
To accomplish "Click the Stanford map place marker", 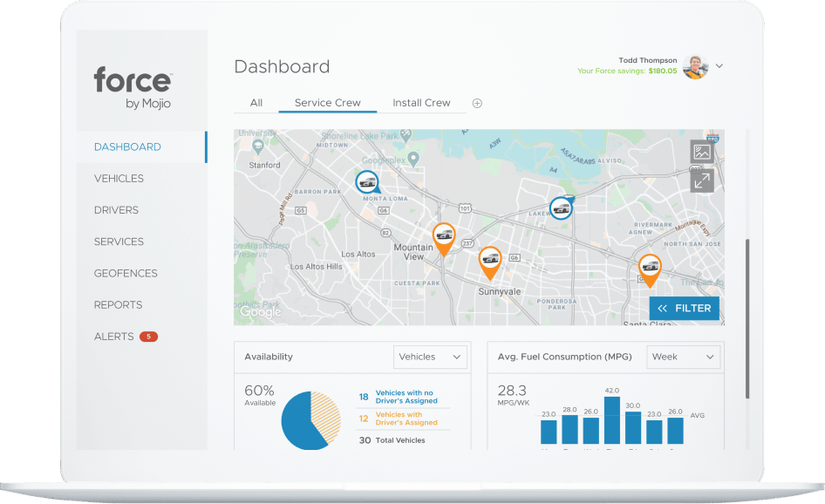I will point(258,146).
